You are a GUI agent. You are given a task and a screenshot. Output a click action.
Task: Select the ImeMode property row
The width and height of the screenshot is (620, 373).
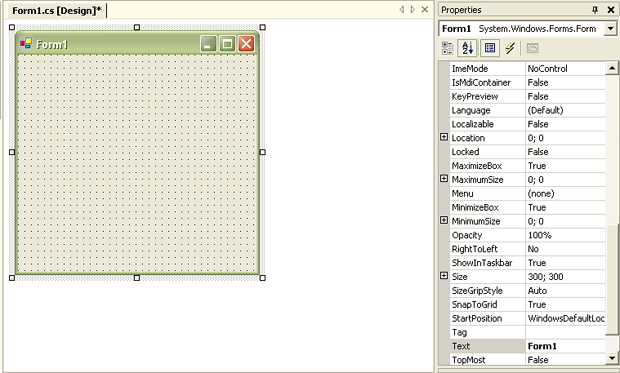click(x=528, y=68)
